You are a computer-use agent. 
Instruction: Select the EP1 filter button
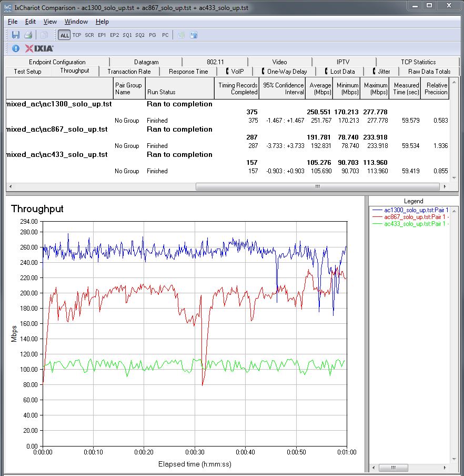tap(102, 35)
